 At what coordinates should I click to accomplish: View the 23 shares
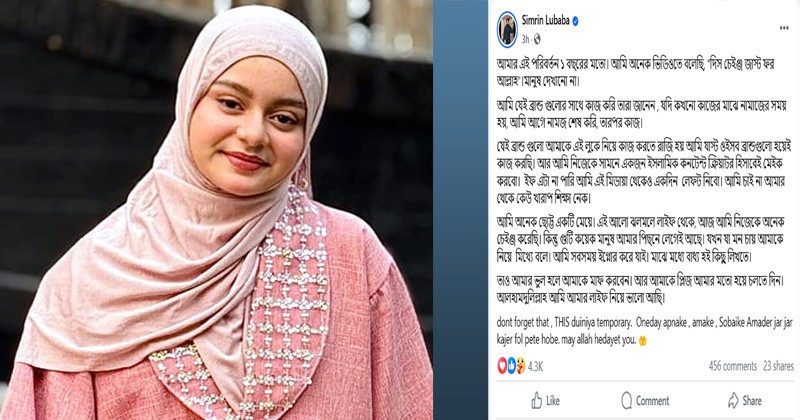[779, 366]
